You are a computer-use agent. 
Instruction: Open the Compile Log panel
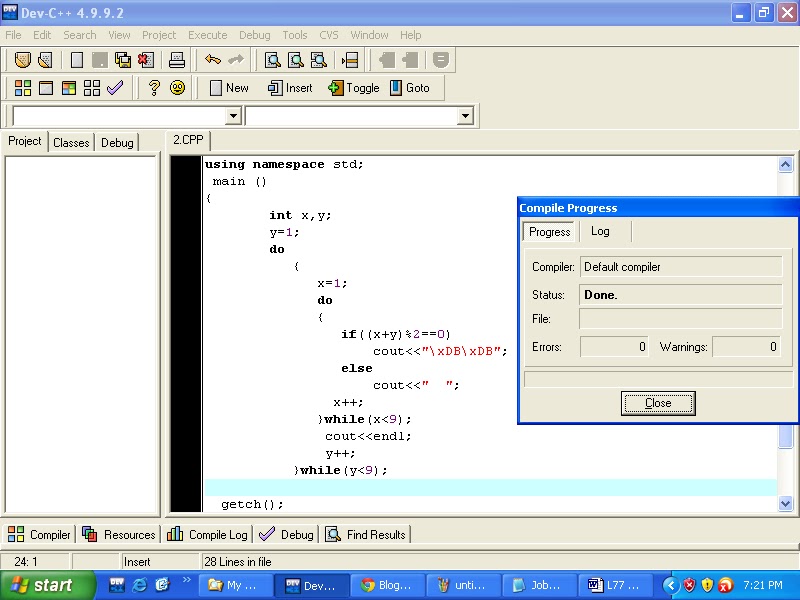[207, 534]
